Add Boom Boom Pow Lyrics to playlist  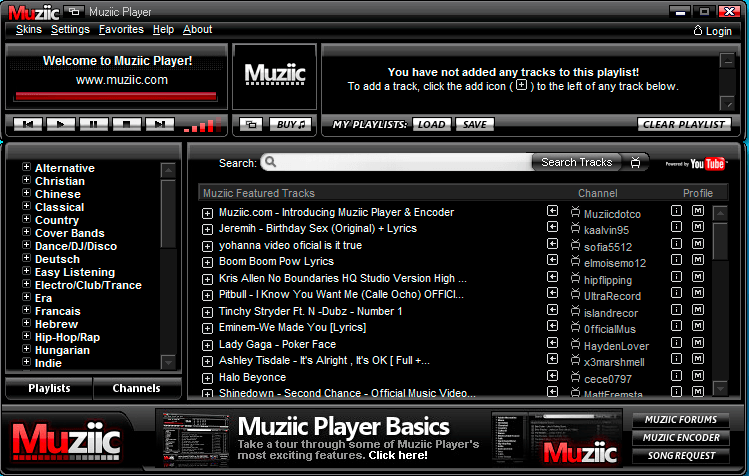pos(207,262)
